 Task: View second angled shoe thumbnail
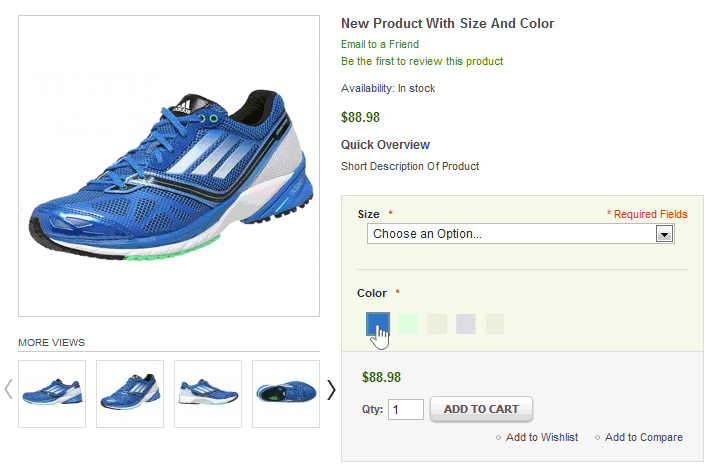click(130, 394)
